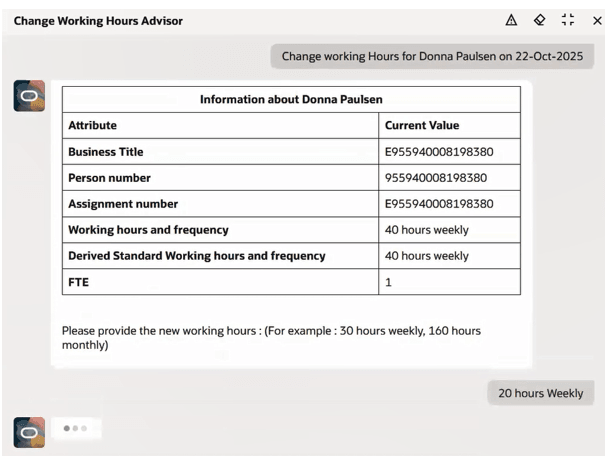Click the Assignment number value E955940008198380
This screenshot has height=461, width=605.
(439, 204)
